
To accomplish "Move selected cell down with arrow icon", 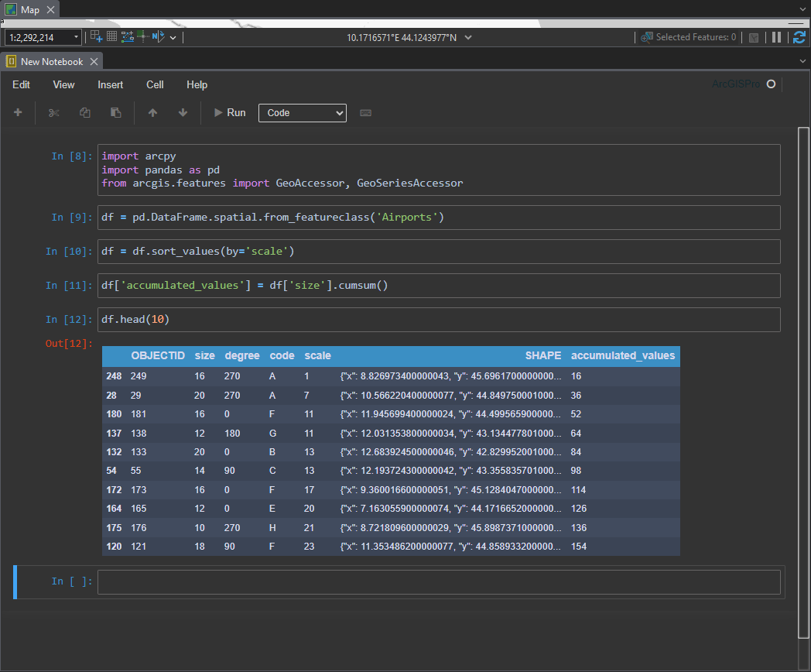I will pyautogui.click(x=183, y=113).
